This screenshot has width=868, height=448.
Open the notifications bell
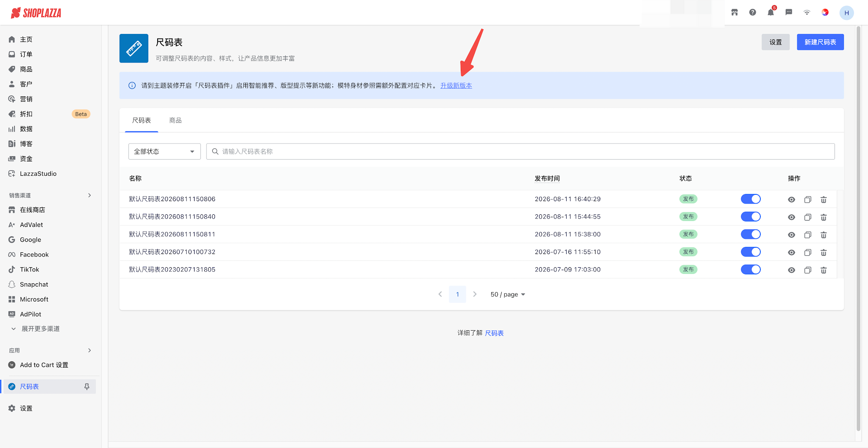click(771, 12)
